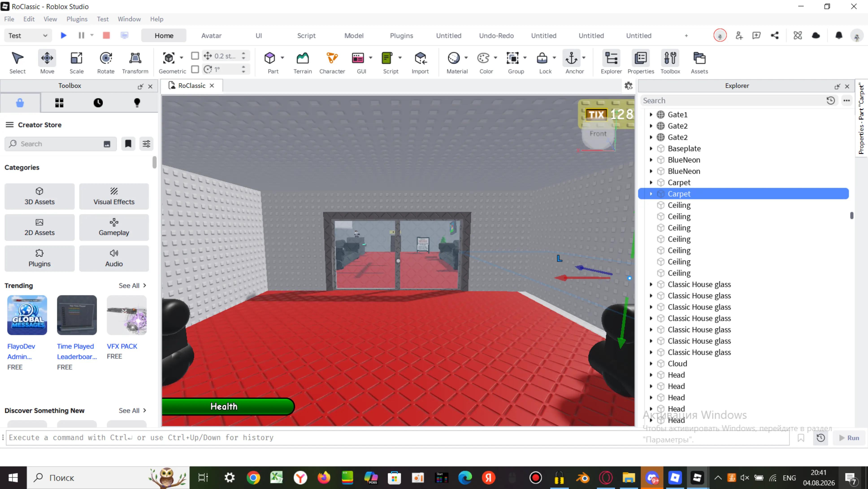The image size is (868, 489).
Task: Select the Move tool
Action: [x=47, y=62]
